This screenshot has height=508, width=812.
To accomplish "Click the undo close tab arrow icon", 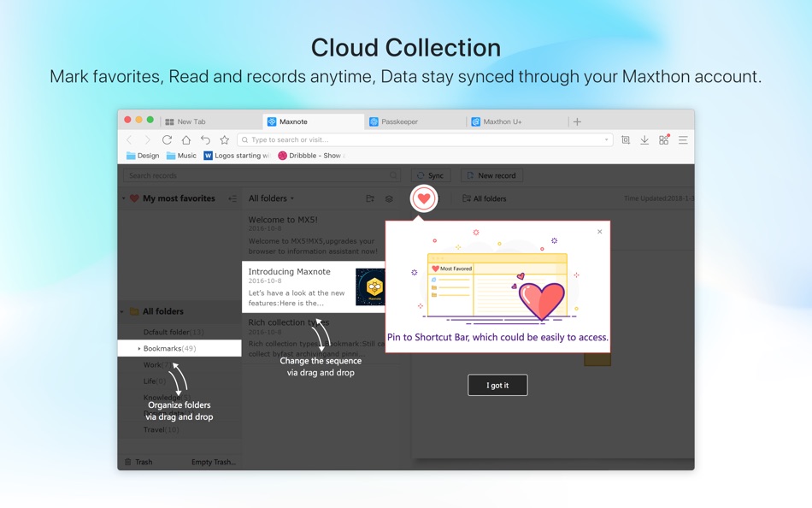I will (205, 140).
